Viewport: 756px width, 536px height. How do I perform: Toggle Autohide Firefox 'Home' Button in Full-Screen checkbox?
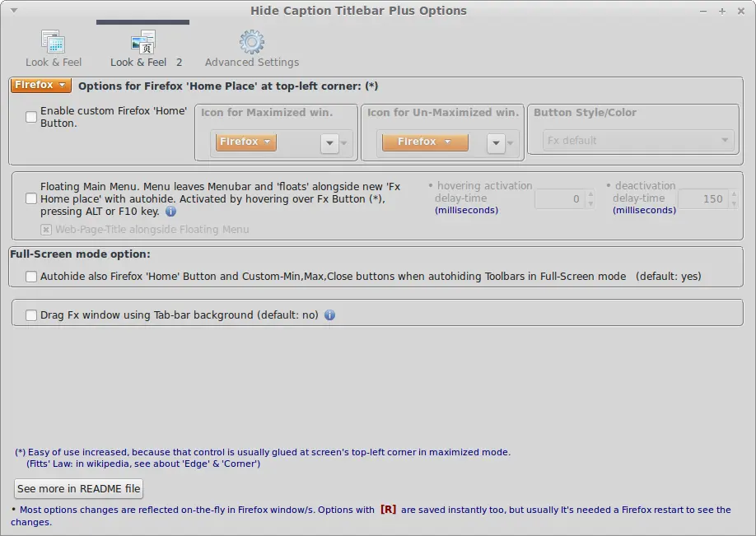coord(31,277)
